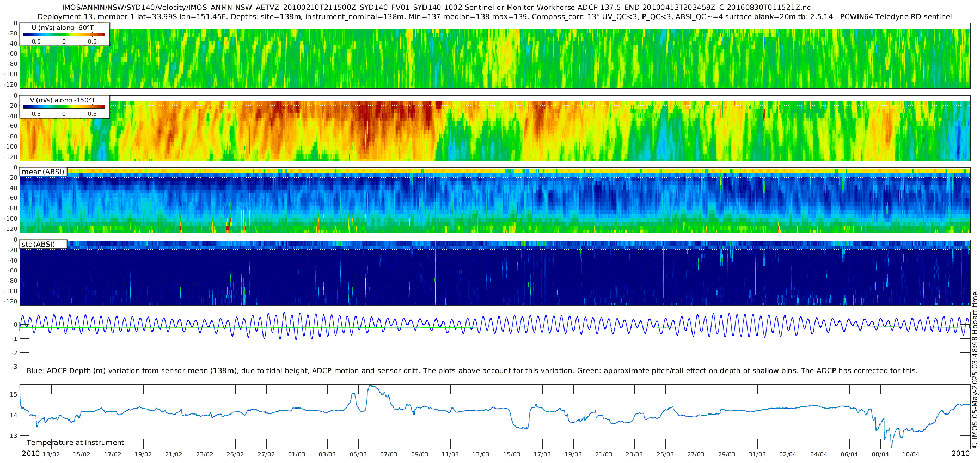Click the V velocity heatmap panel
The image size is (980, 463).
(495, 128)
